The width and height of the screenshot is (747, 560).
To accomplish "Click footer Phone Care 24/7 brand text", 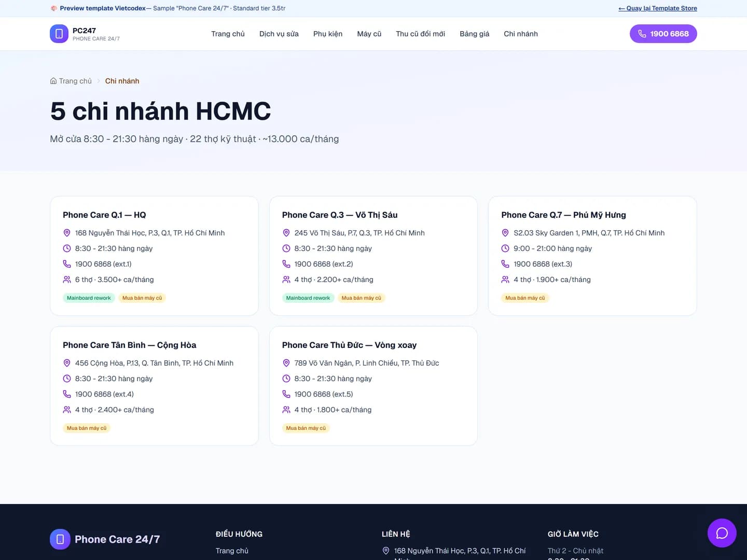I will [x=117, y=539].
